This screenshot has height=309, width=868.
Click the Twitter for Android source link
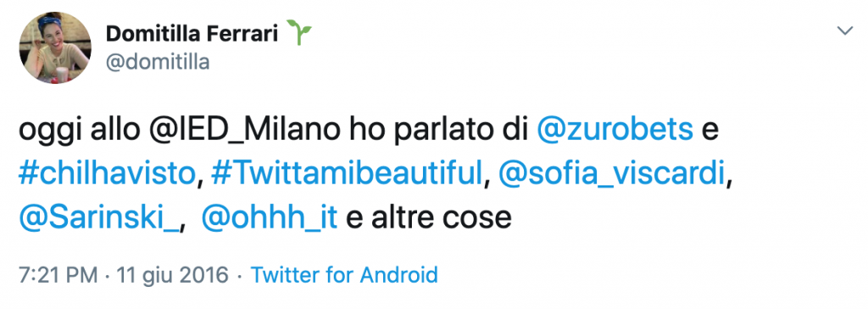pyautogui.click(x=344, y=275)
